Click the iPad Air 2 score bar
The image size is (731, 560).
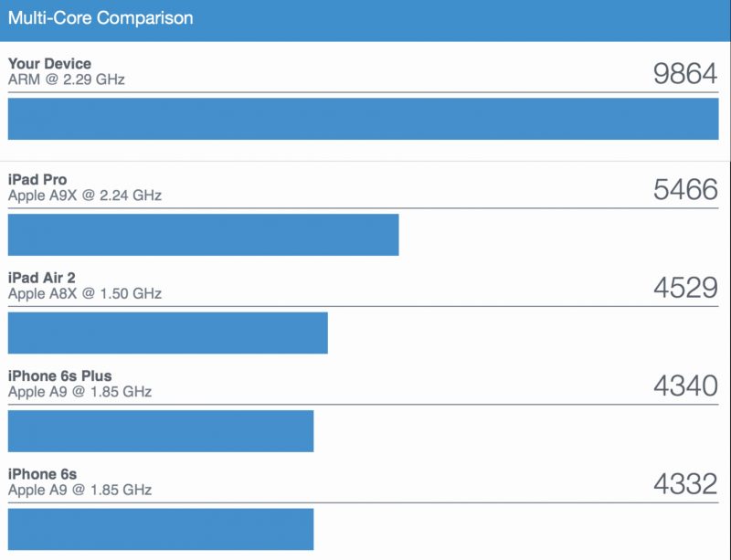pyautogui.click(x=168, y=333)
